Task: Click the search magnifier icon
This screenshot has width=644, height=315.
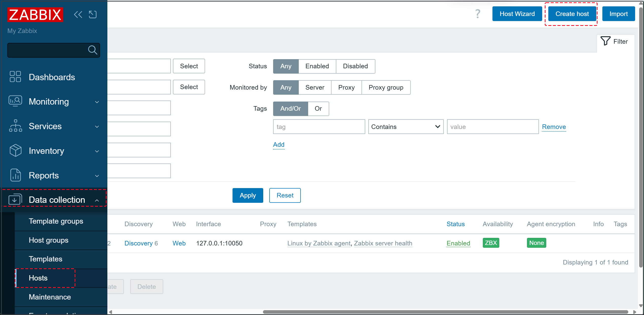Action: click(x=92, y=50)
